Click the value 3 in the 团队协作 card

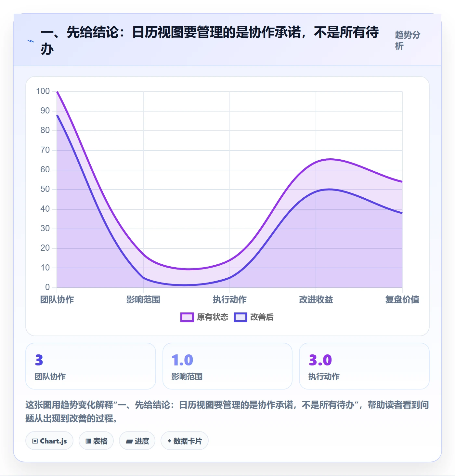coord(39,360)
